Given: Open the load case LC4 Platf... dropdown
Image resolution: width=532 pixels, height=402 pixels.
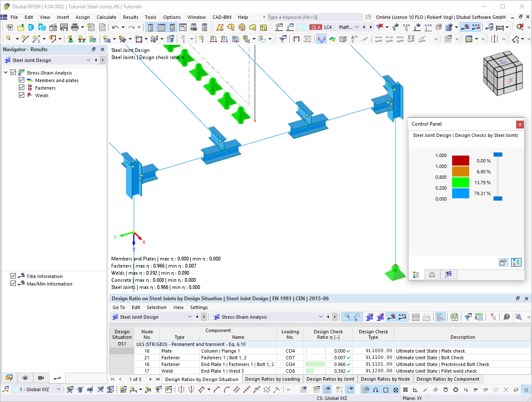Looking at the screenshot, I should click(x=356, y=27).
